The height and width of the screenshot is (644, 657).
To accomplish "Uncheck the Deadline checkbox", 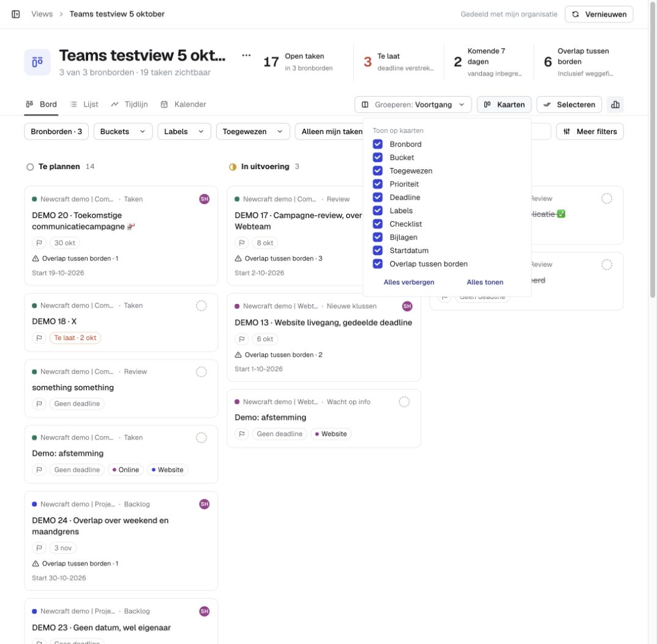I will pos(378,197).
